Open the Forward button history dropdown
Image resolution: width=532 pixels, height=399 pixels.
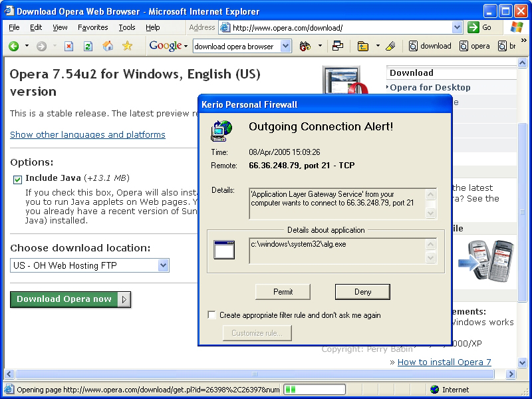click(x=55, y=46)
